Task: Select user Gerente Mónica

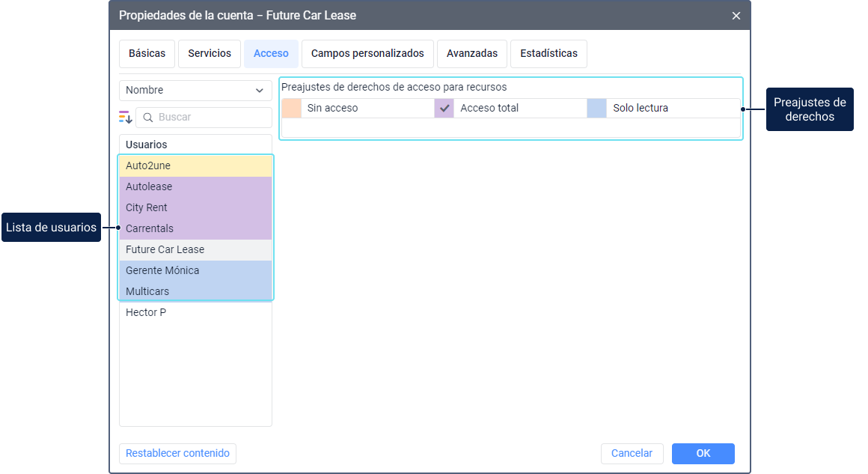Action: [195, 270]
